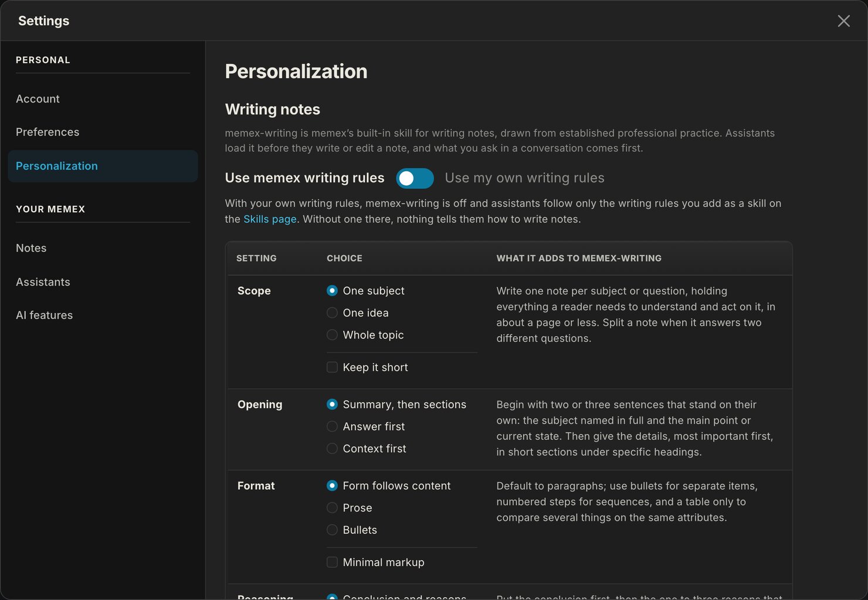
Task: Select Personalization in the sidebar
Action: [103, 166]
